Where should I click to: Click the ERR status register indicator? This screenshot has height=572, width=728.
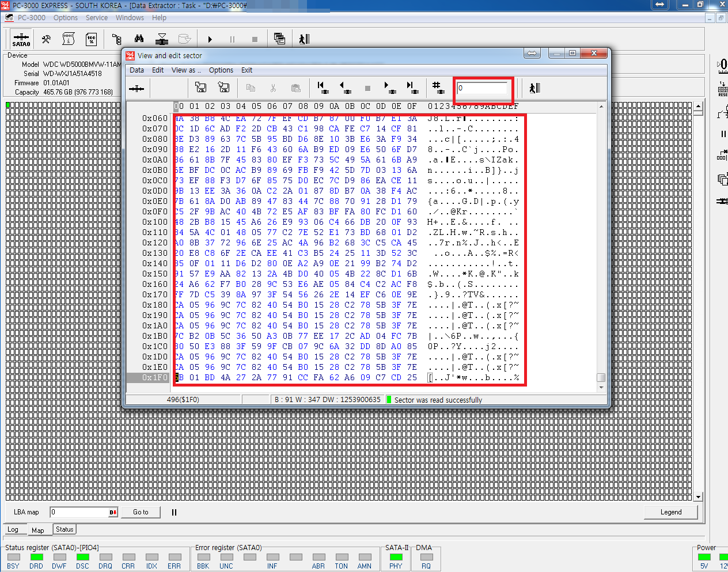[175, 557]
